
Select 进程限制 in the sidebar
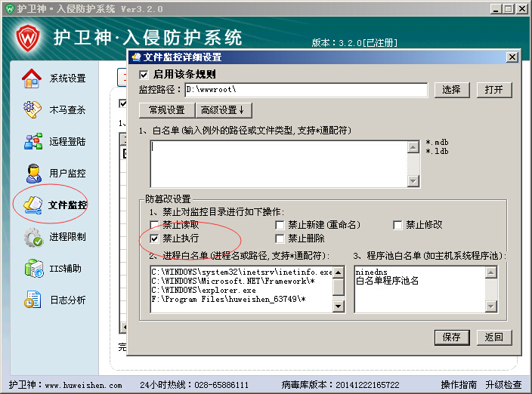coord(67,237)
